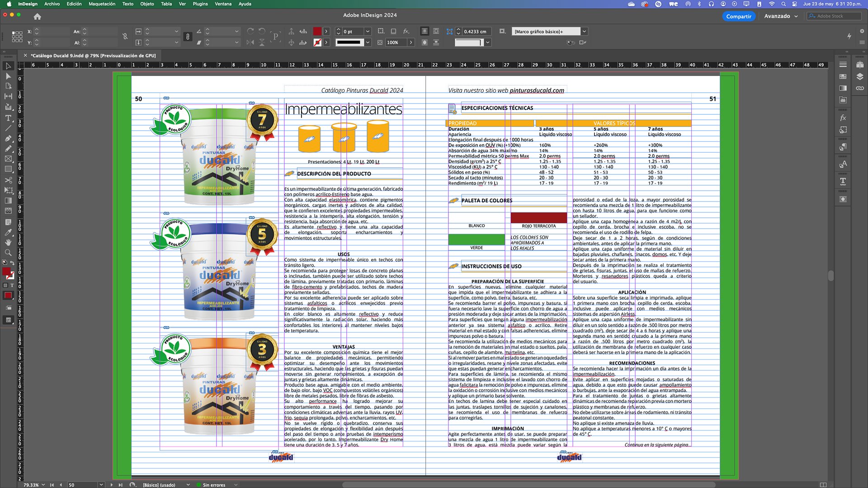
Task: Toggle constrain proportions for scaling link
Action: (x=188, y=37)
